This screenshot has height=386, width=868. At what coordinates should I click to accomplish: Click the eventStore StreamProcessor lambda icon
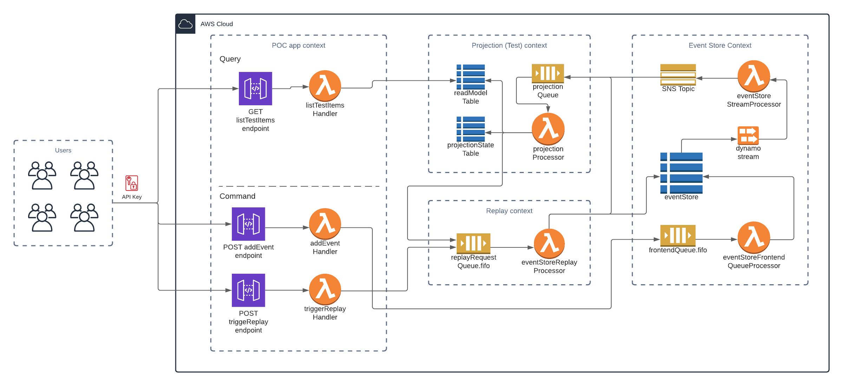coord(754,76)
